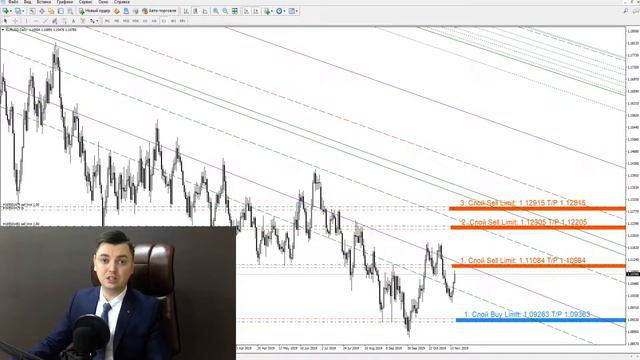Open the Графики menu
The image size is (640, 360).
65,2
